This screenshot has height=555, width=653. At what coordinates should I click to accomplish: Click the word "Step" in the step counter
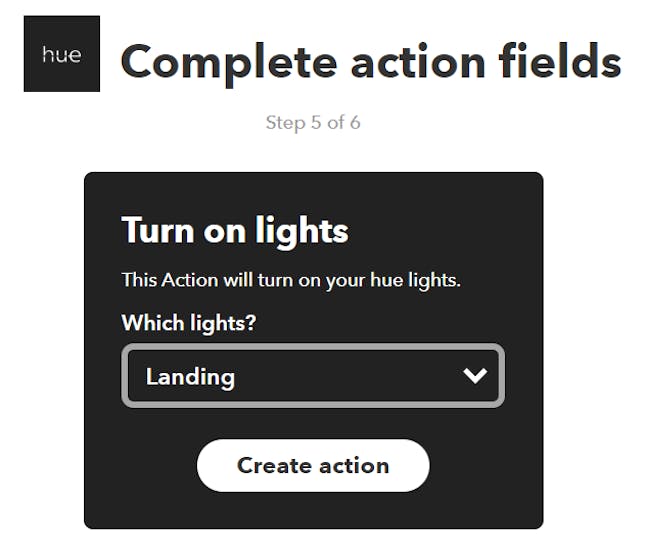click(284, 123)
